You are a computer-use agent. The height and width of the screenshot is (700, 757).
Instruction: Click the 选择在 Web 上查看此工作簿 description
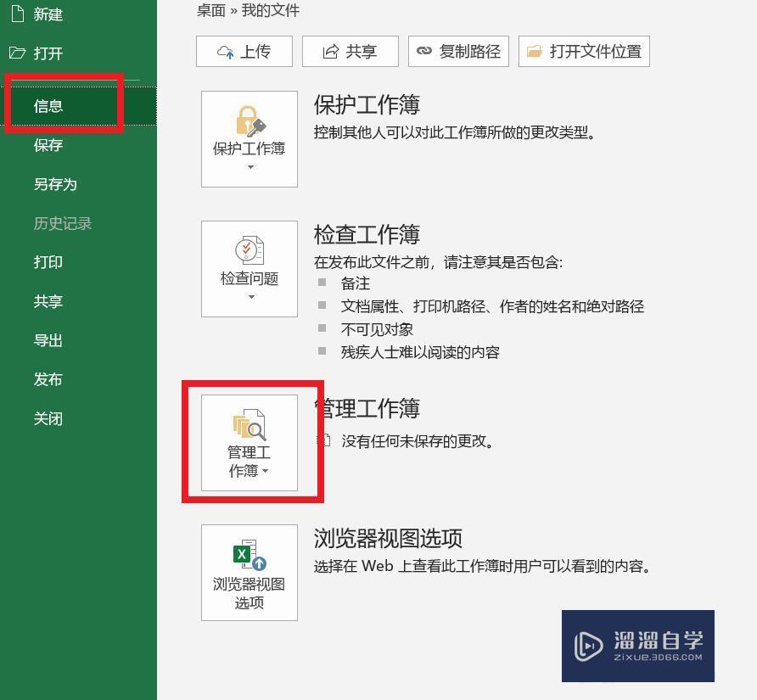482,566
